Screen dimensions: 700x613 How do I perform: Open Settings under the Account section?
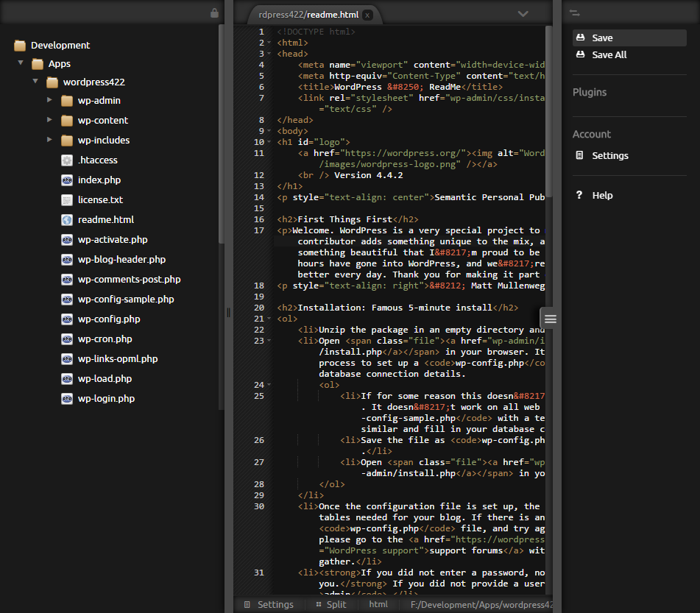[x=609, y=155]
